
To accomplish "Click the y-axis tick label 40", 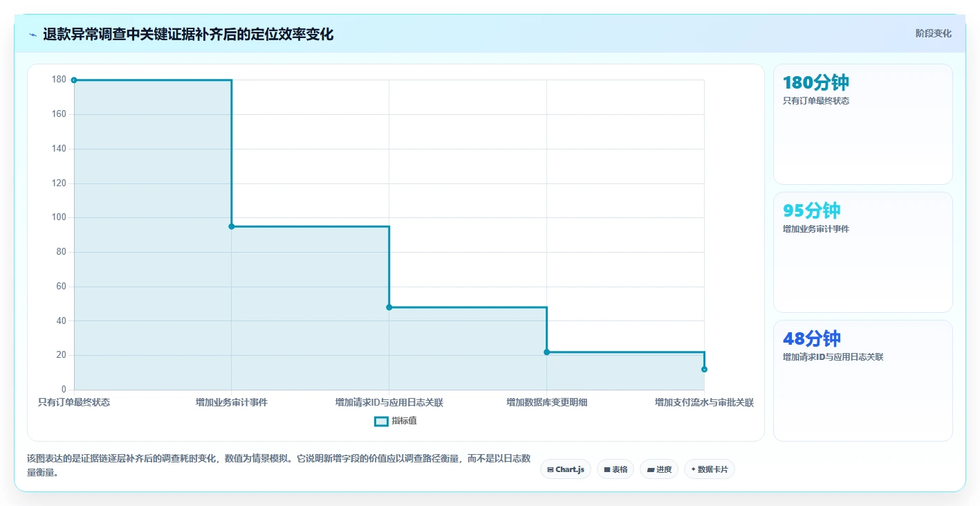I will pos(61,320).
